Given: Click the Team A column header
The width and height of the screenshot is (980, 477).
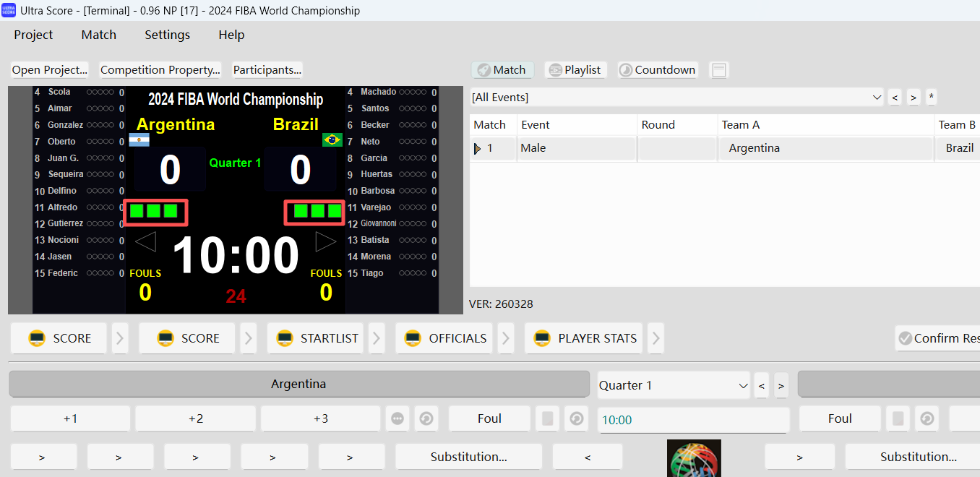Looking at the screenshot, I should [x=826, y=125].
